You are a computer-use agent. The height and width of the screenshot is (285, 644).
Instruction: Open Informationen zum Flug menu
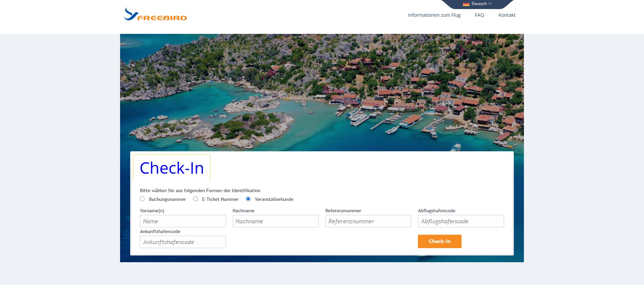coord(434,15)
